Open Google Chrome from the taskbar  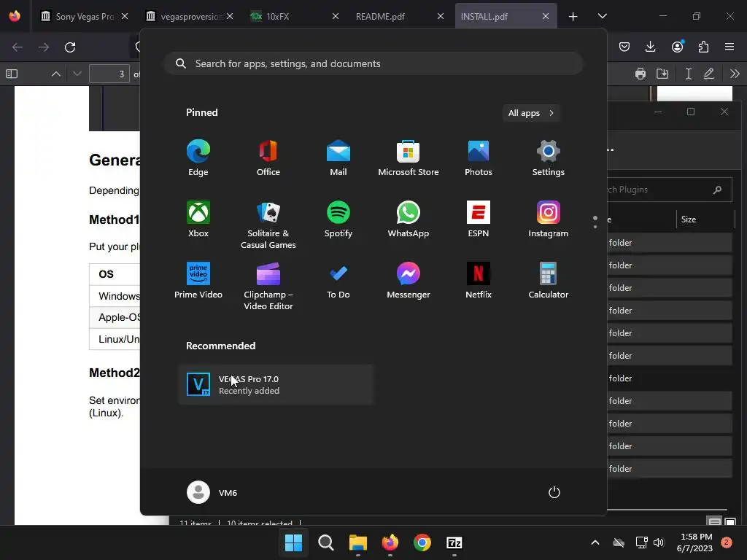[422, 542]
